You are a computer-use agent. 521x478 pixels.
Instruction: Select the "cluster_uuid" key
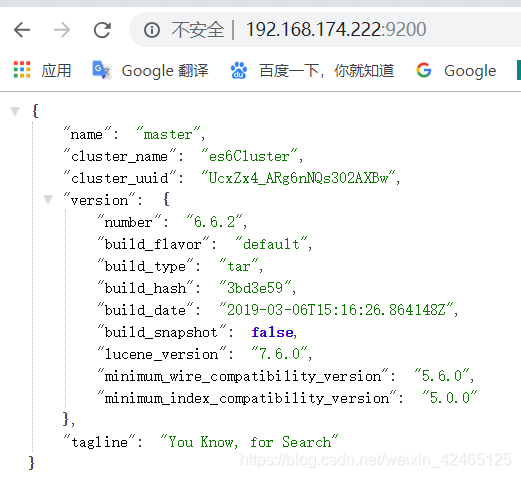[x=120, y=178]
